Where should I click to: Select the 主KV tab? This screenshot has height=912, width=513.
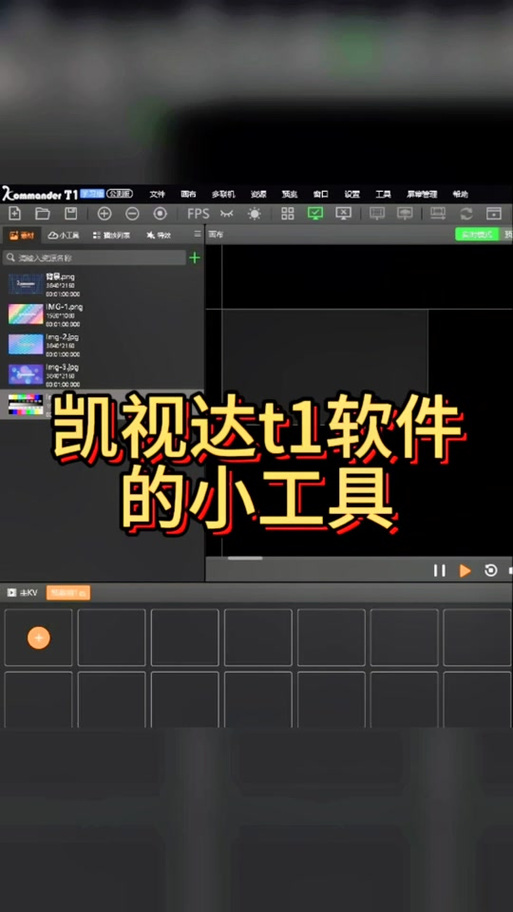tap(22, 593)
